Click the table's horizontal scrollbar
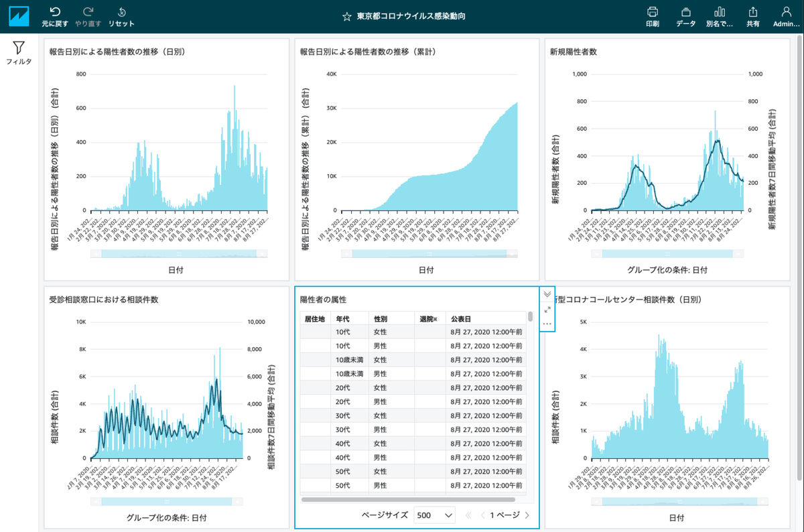 (x=408, y=499)
